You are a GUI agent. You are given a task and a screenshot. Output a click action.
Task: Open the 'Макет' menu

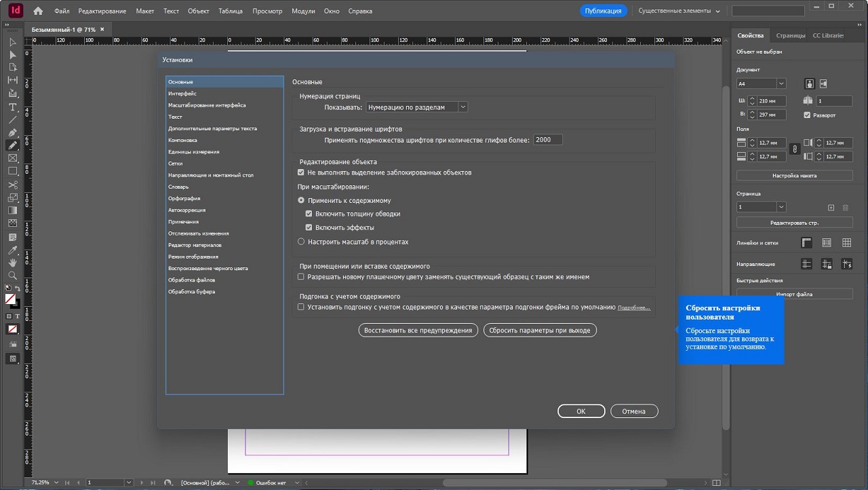click(x=144, y=12)
